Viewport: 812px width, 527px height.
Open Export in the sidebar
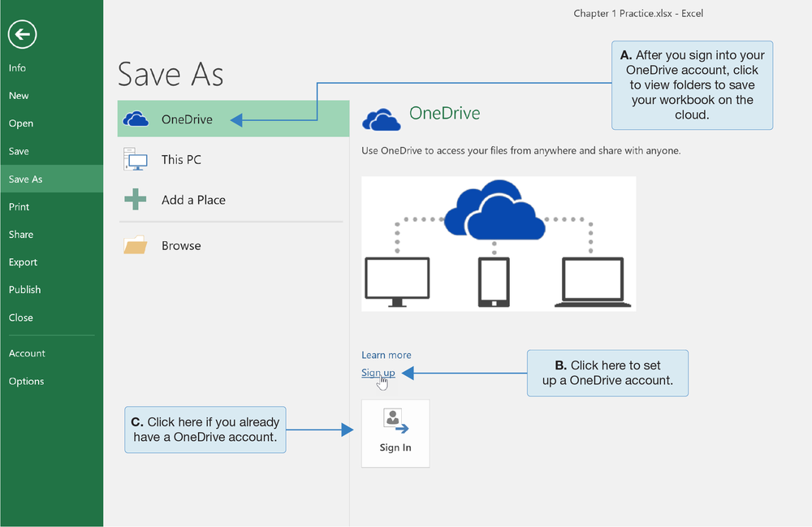point(23,262)
